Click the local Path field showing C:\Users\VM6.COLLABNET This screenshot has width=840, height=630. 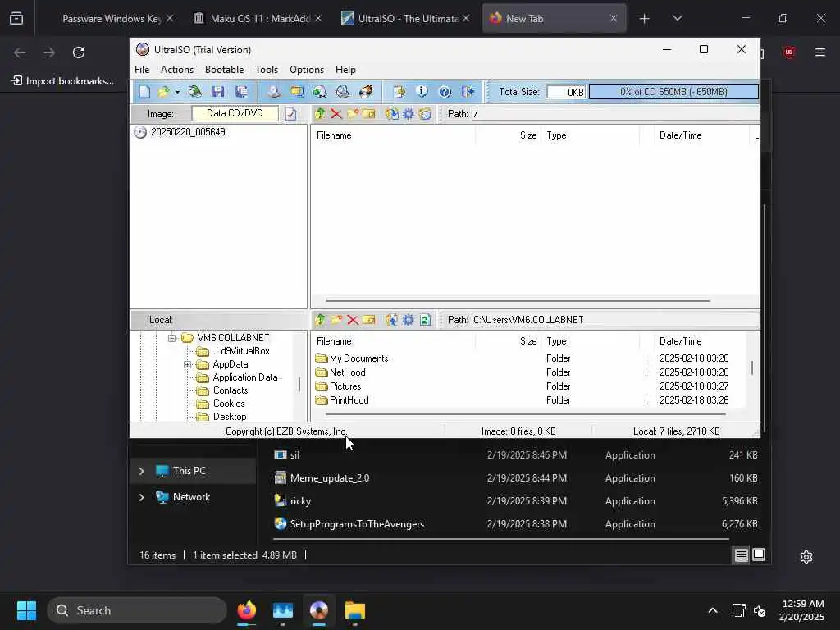(615, 320)
